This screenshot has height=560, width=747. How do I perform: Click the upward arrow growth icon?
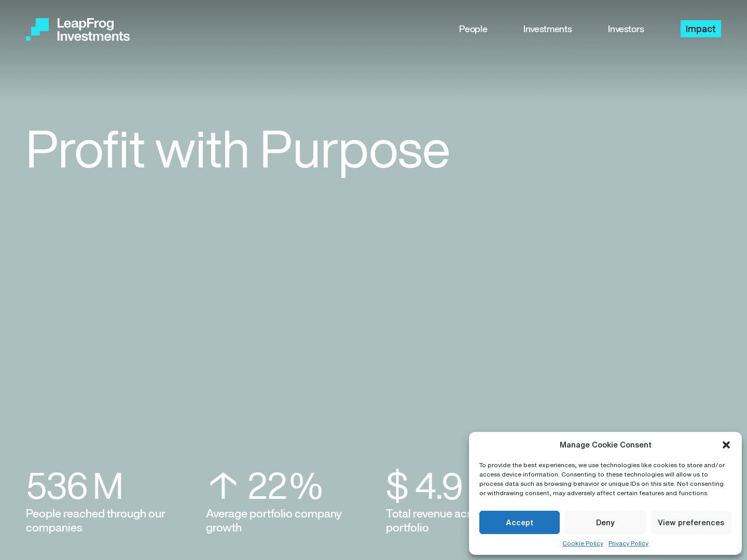[223, 486]
